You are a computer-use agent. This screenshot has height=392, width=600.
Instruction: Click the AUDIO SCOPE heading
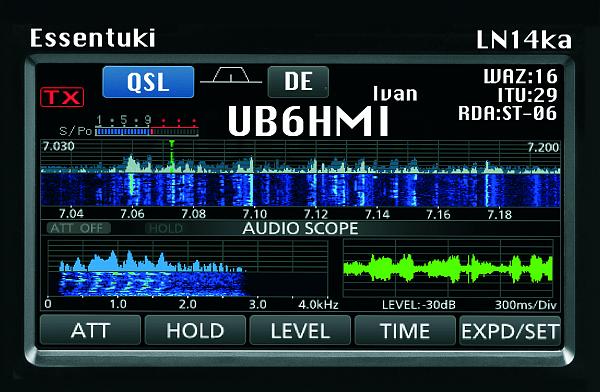coord(300,229)
